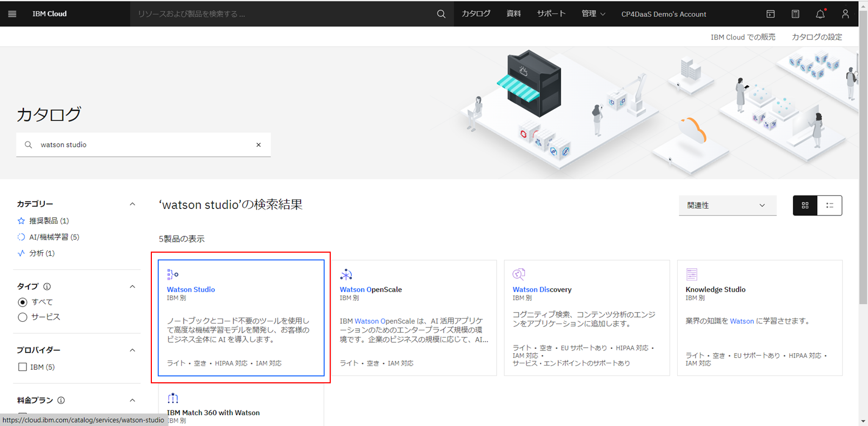Image resolution: width=868 pixels, height=426 pixels.
Task: Switch to grid tile view
Action: click(x=805, y=205)
